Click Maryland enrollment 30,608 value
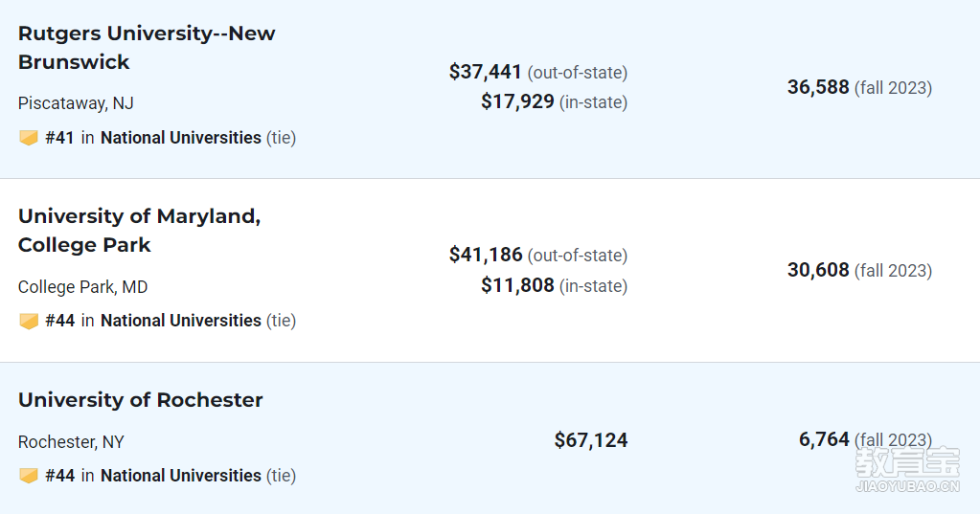980x514 pixels. [818, 271]
